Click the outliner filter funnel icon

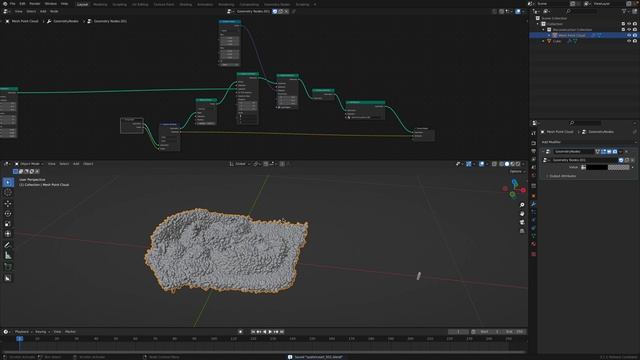pos(624,11)
